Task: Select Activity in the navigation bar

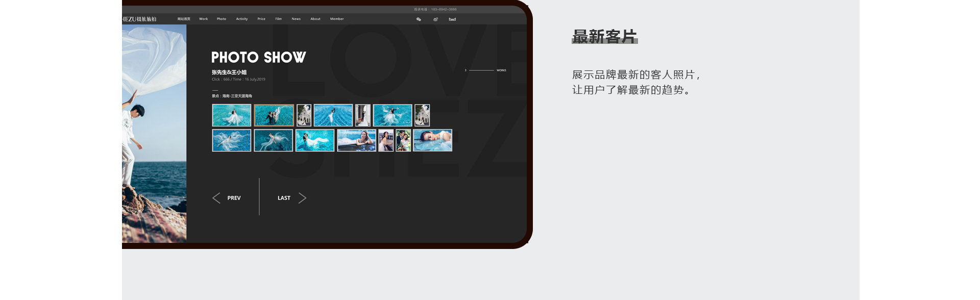Action: (241, 19)
